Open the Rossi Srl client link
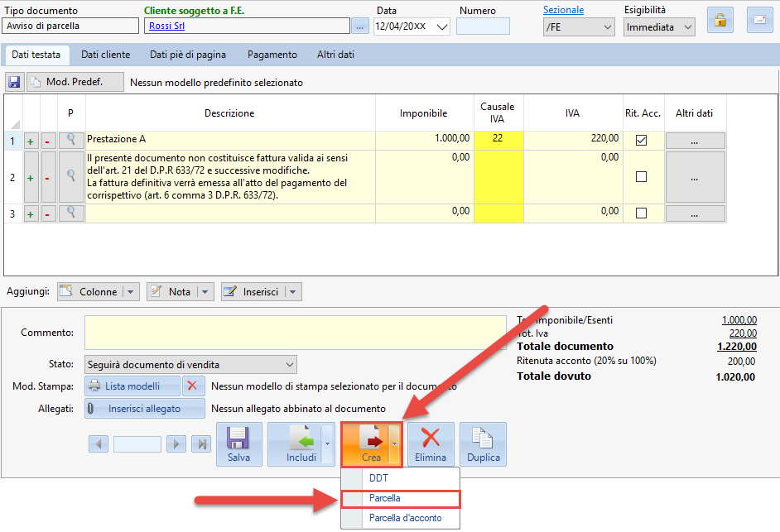The width and height of the screenshot is (780, 532). [166, 26]
